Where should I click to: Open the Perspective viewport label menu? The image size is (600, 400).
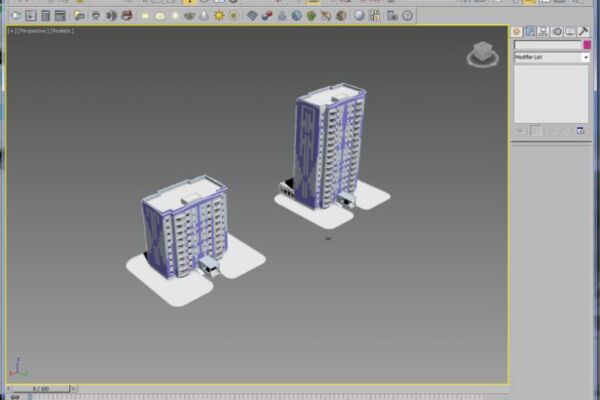[x=32, y=31]
